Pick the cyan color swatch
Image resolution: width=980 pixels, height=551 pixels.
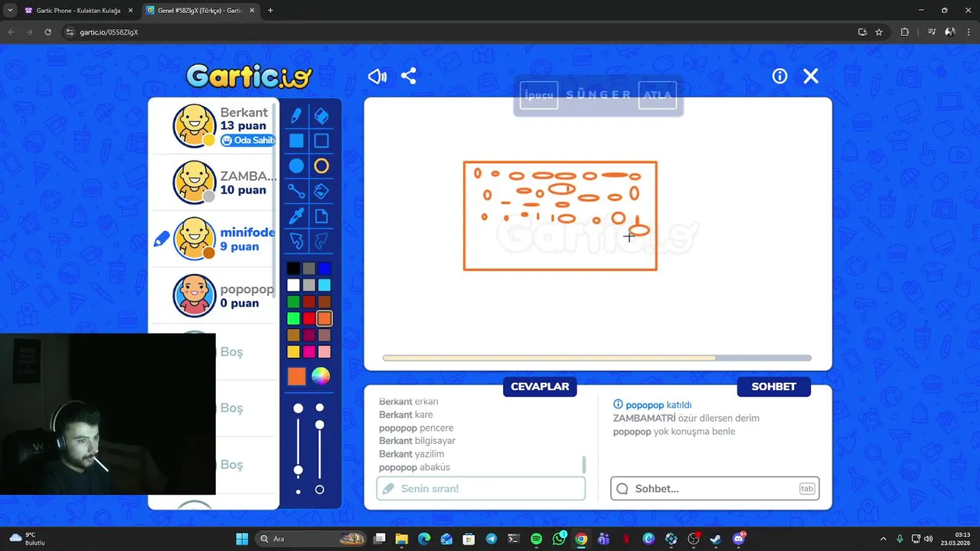point(325,285)
